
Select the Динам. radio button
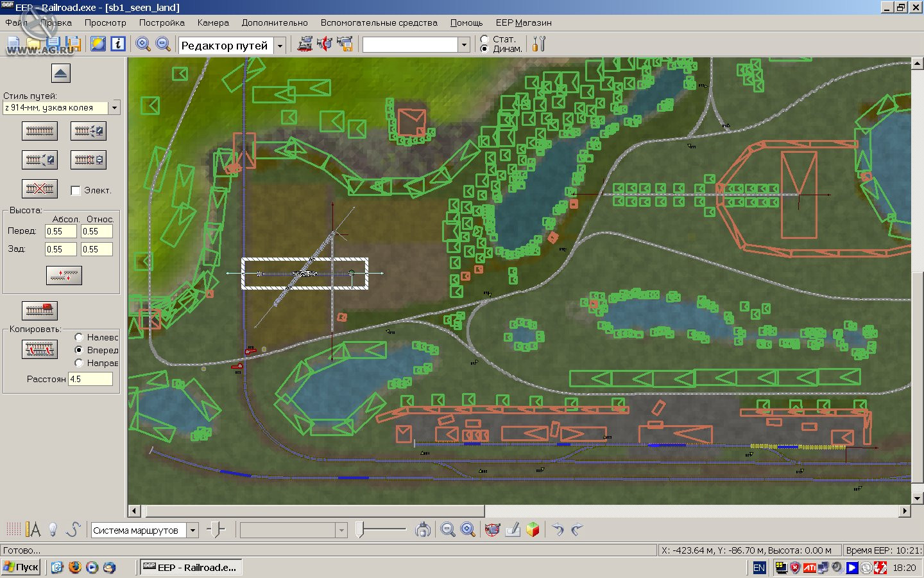[x=484, y=49]
